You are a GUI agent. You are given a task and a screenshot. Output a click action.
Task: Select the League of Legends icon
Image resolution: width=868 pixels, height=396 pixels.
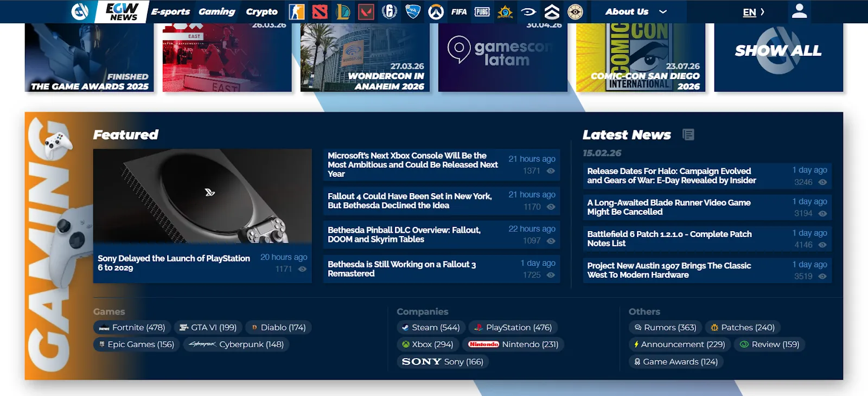(x=343, y=11)
